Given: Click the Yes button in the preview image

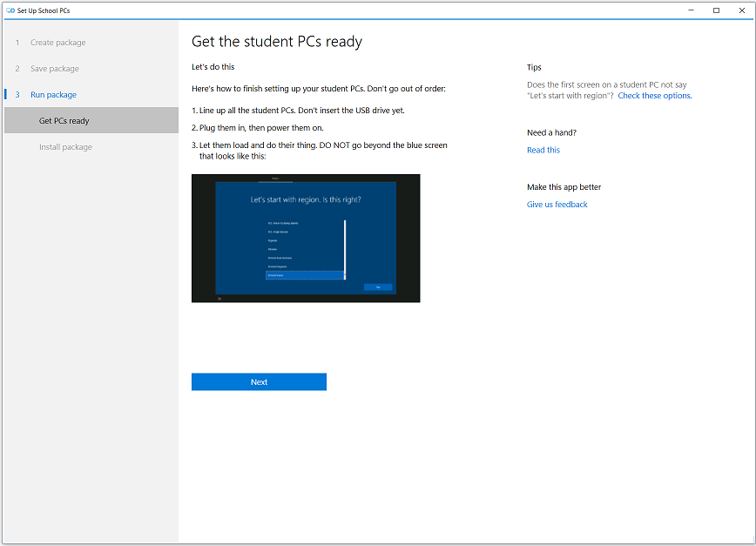Looking at the screenshot, I should click(x=378, y=286).
